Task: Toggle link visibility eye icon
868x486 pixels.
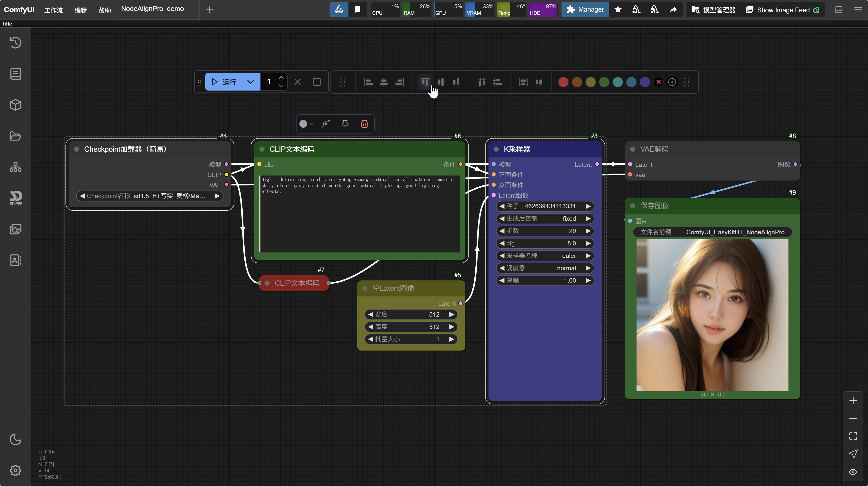Action: [853, 471]
